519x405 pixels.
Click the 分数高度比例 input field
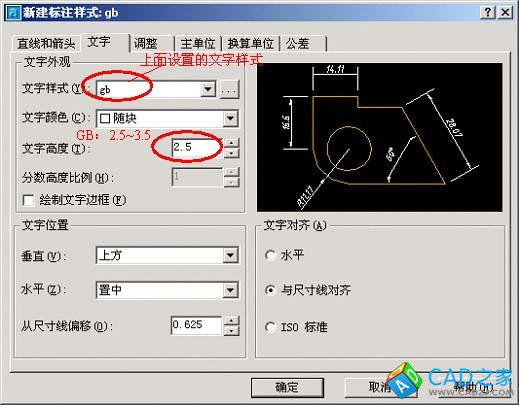pyautogui.click(x=197, y=177)
